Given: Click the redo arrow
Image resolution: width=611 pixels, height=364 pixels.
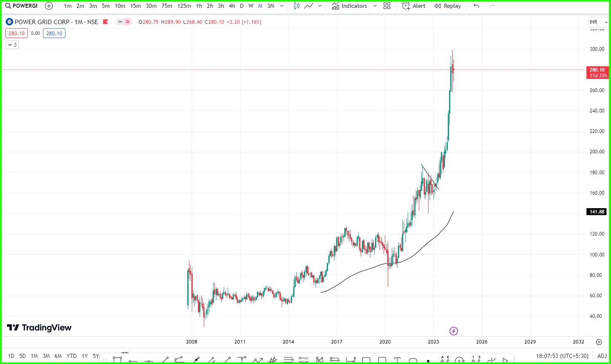Looking at the screenshot, I should [x=492, y=6].
